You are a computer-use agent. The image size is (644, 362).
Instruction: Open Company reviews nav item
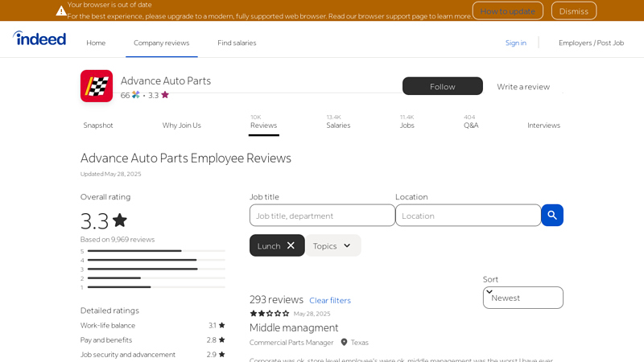[x=162, y=43]
